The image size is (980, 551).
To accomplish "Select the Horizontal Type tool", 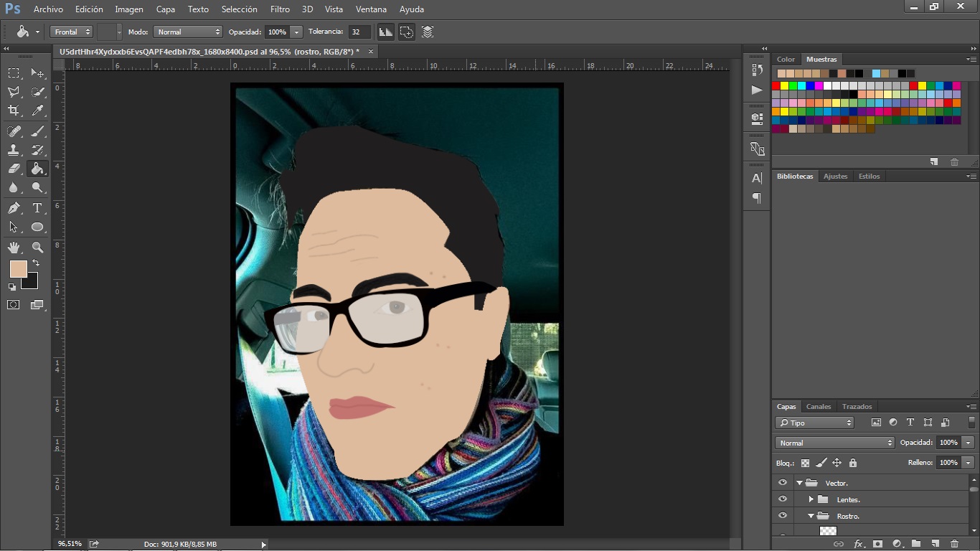I will (x=37, y=208).
